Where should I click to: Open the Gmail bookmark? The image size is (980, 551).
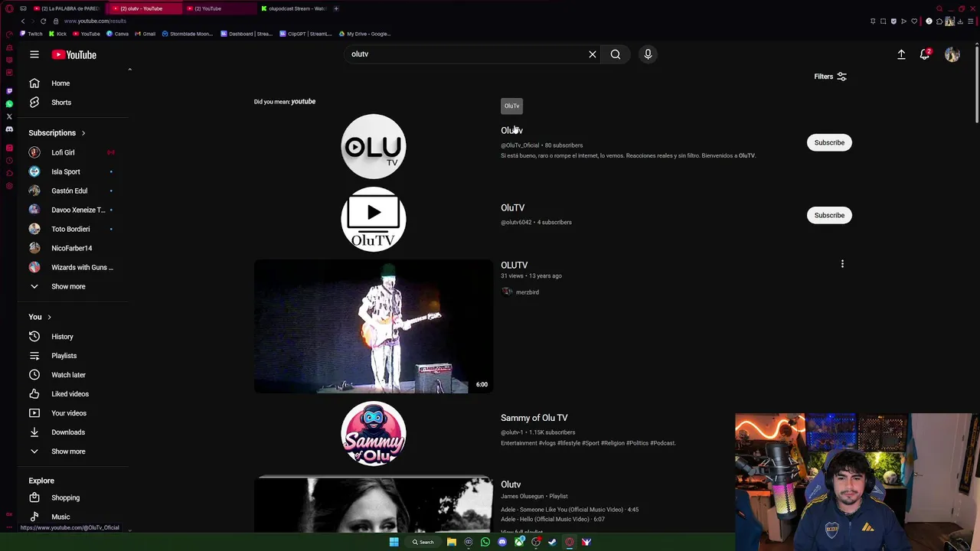point(145,34)
